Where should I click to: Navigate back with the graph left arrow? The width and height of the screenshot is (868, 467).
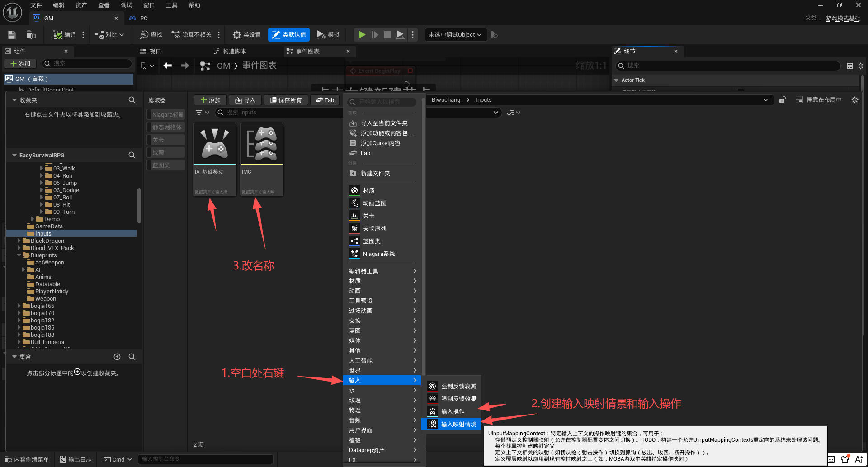pyautogui.click(x=168, y=66)
